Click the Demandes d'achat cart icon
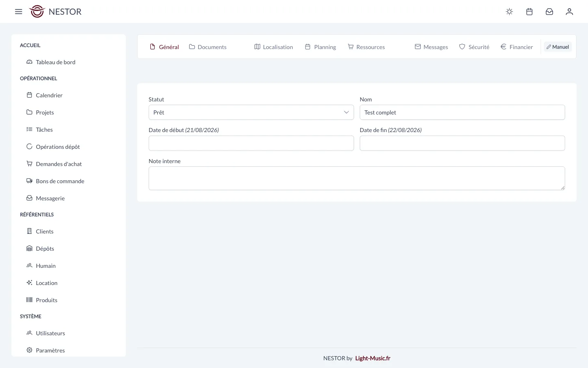 pyautogui.click(x=29, y=164)
